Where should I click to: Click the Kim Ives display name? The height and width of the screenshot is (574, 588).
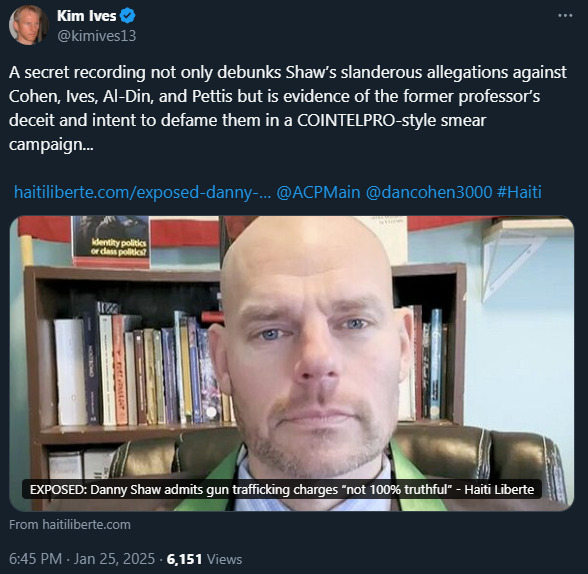point(87,16)
